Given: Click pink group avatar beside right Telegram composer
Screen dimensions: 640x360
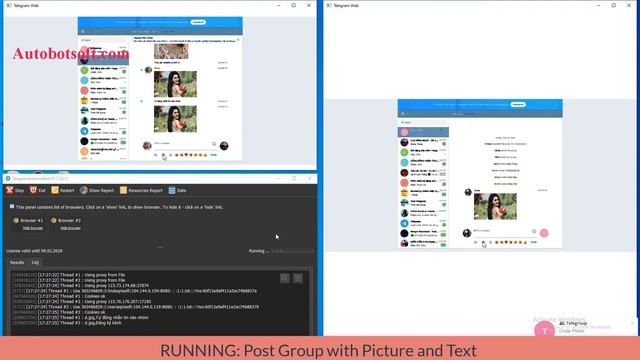Looking at the screenshot, I should (544, 233).
